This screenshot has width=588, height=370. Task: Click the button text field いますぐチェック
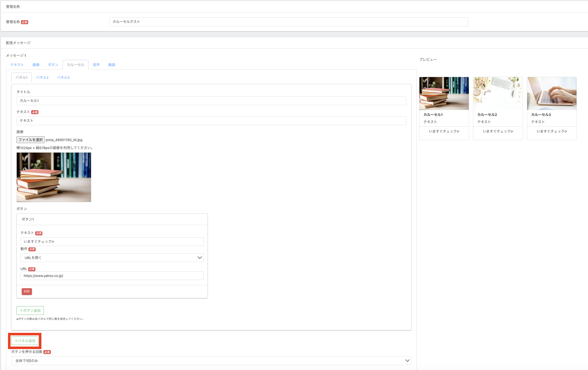pyautogui.click(x=112, y=242)
